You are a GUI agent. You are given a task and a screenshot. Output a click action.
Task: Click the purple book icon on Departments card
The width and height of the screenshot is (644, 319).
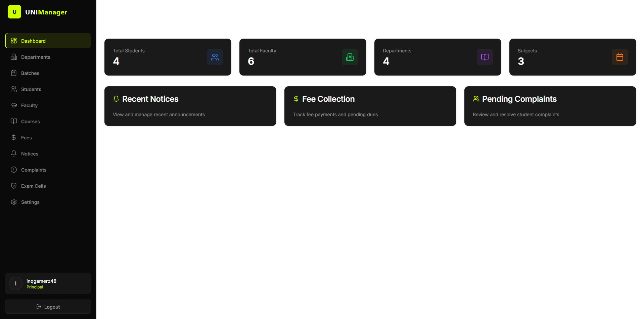pyautogui.click(x=485, y=57)
